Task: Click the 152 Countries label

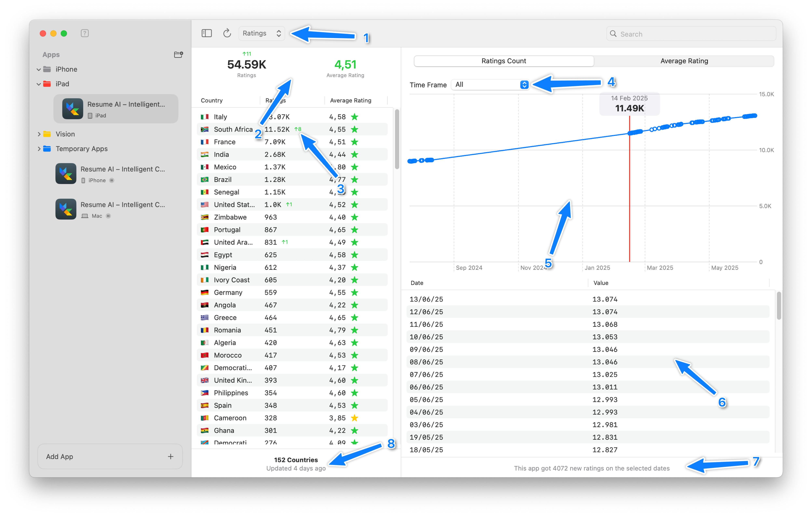Action: pyautogui.click(x=296, y=460)
